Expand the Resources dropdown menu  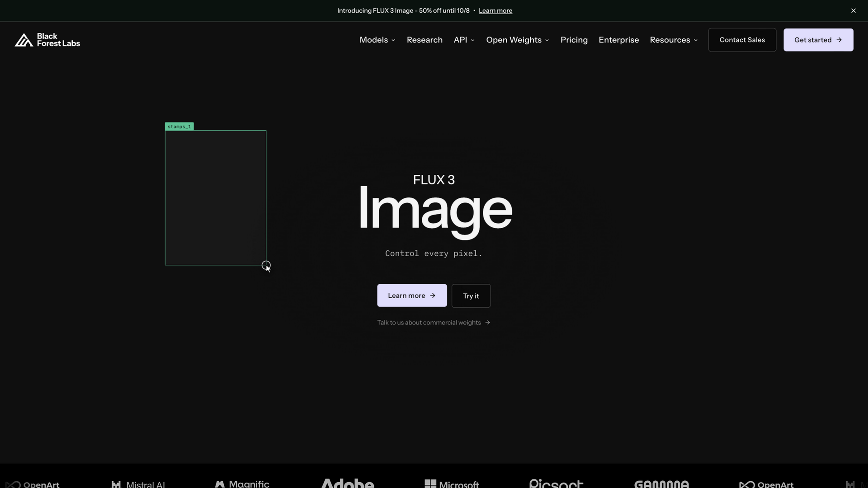point(674,40)
